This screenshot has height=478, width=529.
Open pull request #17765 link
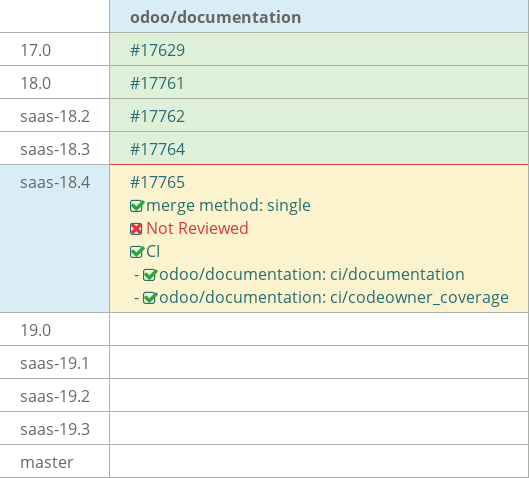(x=158, y=182)
